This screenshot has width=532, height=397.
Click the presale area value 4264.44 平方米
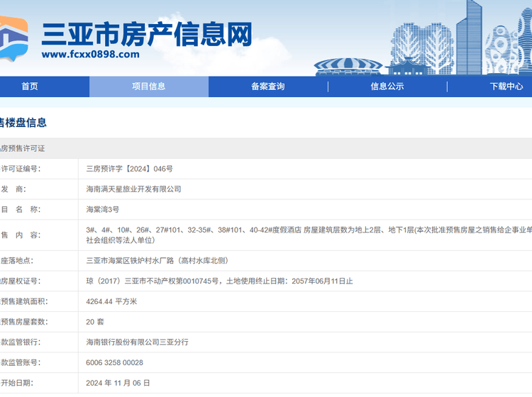tap(111, 301)
